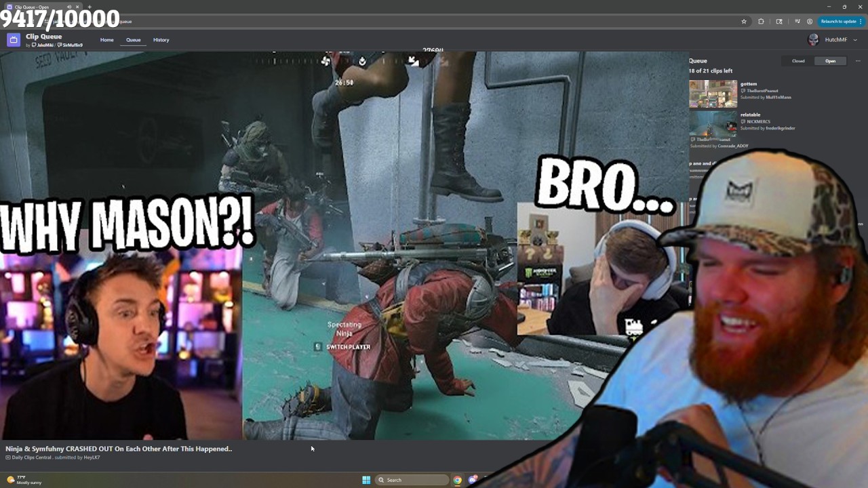Open the weather widget on the taskbar
Screen dimensions: 868x488
(x=24, y=480)
